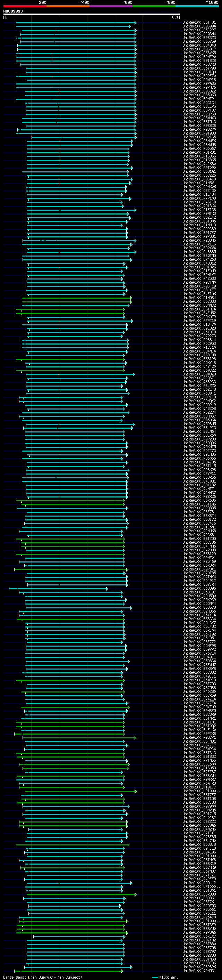The image size is (222, 980).
Task: Select hit UniRef100_C5WRI8
Action: point(199,80)
